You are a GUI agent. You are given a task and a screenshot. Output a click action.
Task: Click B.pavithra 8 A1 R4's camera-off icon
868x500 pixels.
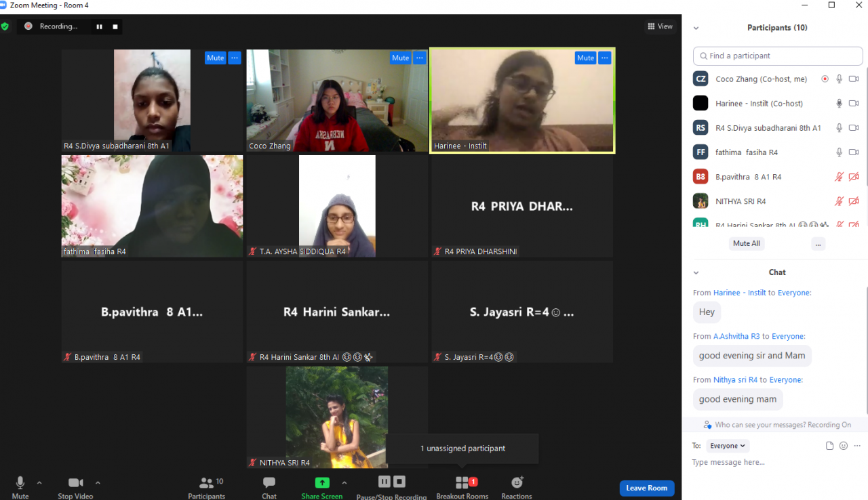(x=854, y=177)
